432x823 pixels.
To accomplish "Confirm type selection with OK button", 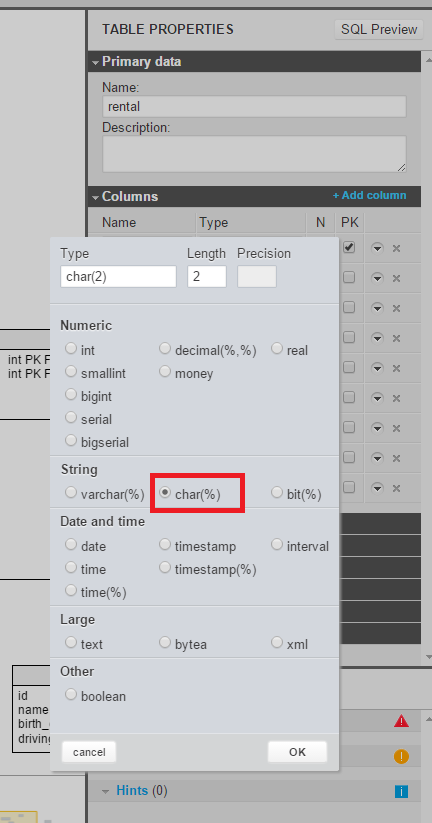I will click(x=297, y=752).
